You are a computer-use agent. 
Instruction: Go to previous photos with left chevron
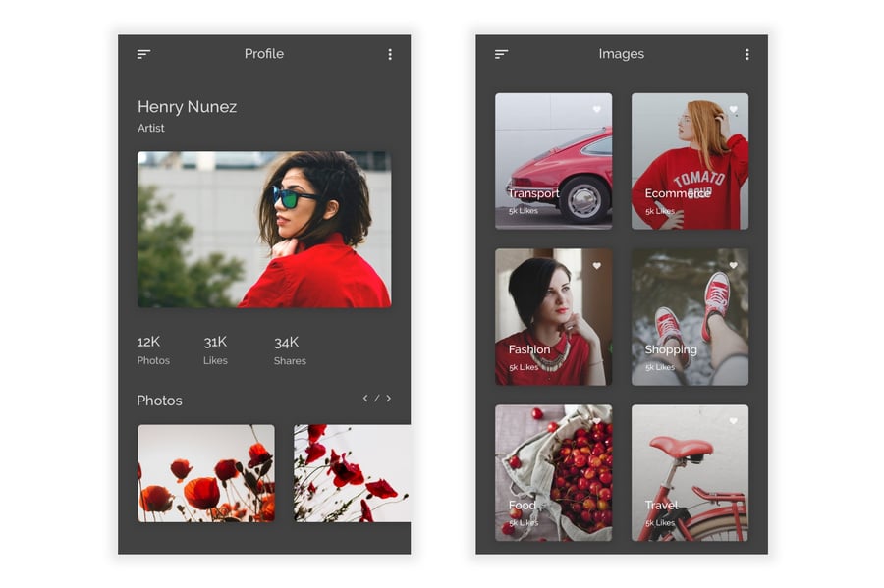[365, 399]
